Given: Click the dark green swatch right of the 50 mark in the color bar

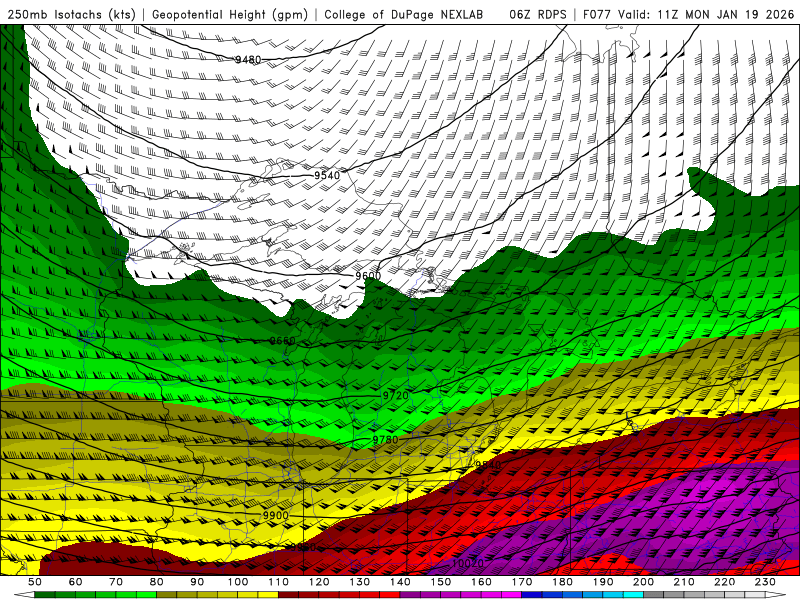Looking at the screenshot, I should (x=45, y=595).
